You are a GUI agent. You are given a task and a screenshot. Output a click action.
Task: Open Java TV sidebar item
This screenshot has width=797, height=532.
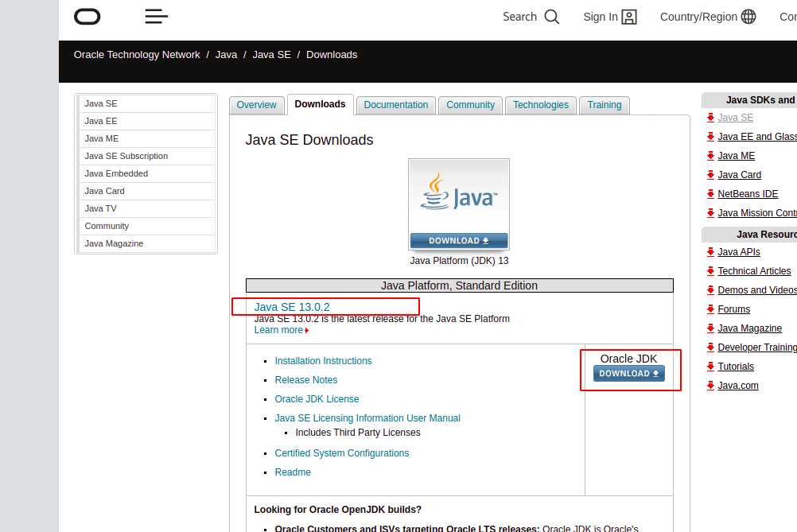tap(147, 209)
